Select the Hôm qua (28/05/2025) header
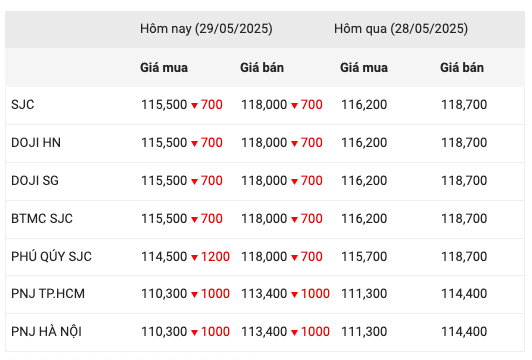The image size is (532, 360). [x=401, y=29]
